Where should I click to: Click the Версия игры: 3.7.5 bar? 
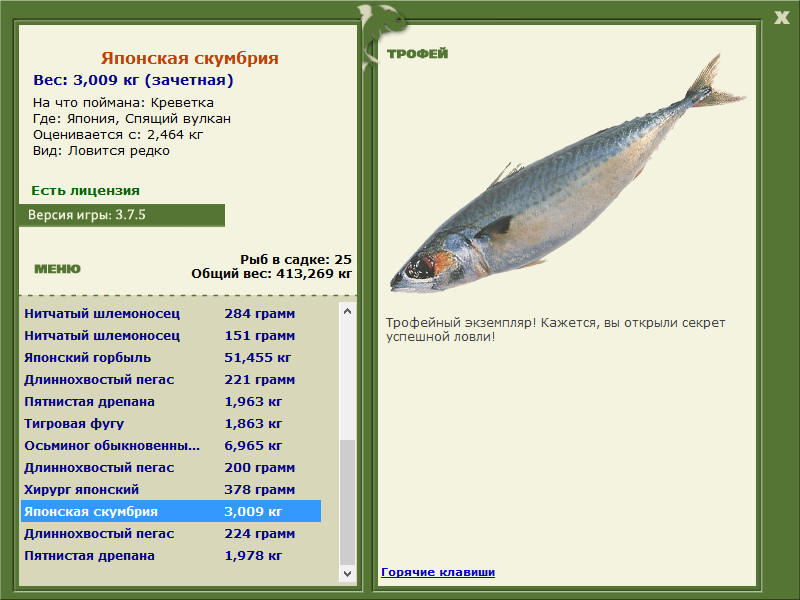click(121, 215)
